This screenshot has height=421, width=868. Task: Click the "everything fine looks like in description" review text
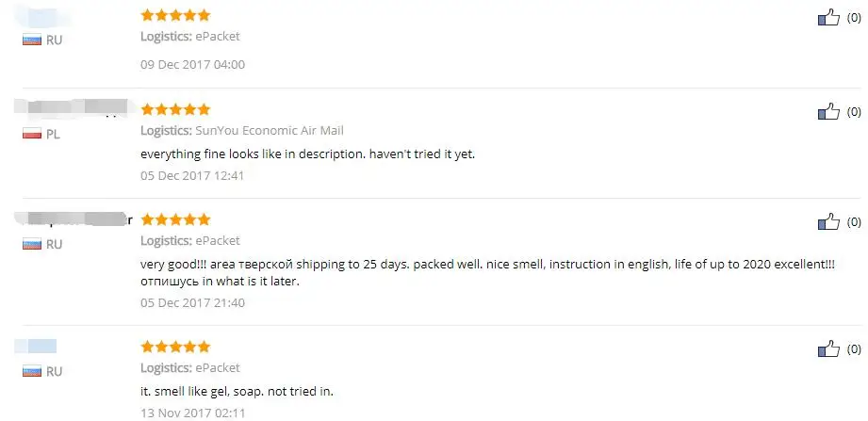click(307, 153)
